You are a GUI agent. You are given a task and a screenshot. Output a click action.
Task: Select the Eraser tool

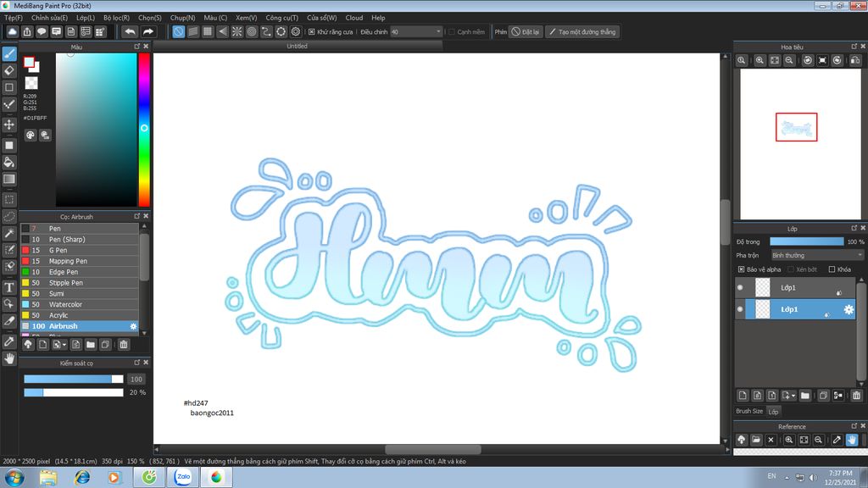(x=9, y=70)
